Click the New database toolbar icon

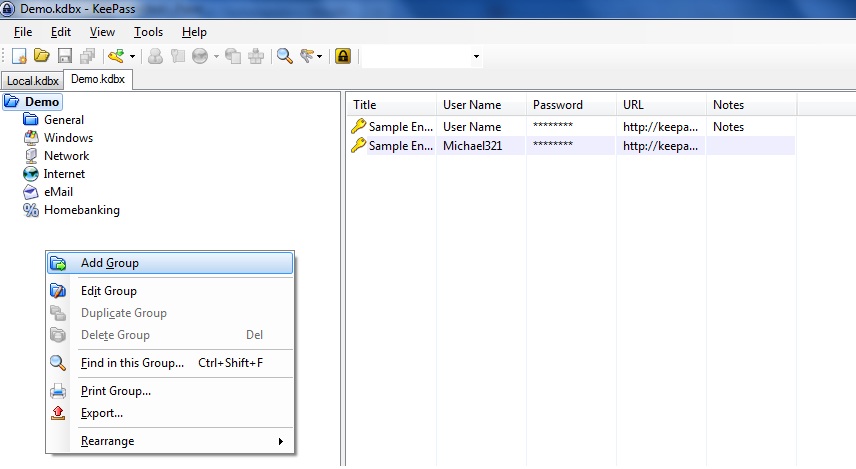pos(19,56)
